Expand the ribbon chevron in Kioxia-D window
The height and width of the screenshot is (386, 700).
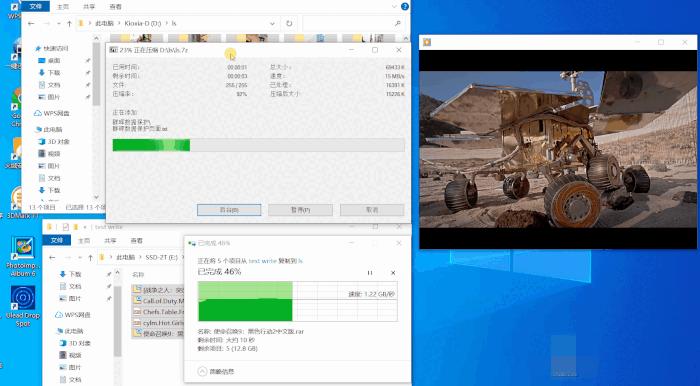pyautogui.click(x=394, y=6)
